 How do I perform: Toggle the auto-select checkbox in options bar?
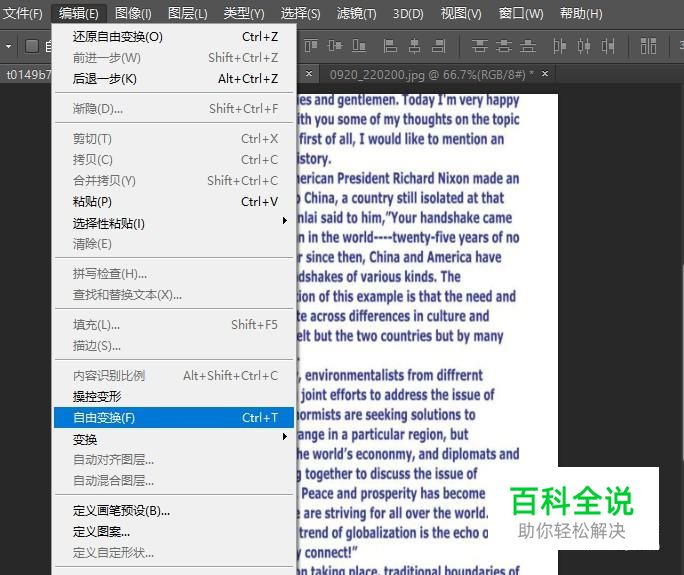[32, 46]
